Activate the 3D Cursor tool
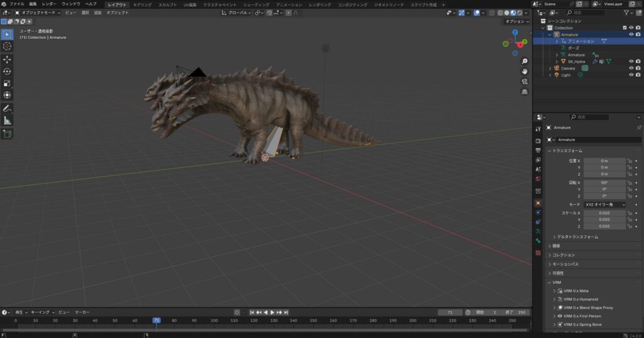The image size is (644, 338). click(7, 46)
